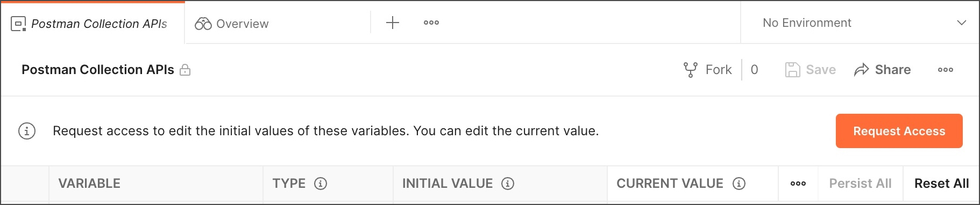Open collection more actions ellipsis
This screenshot has height=205, width=980.
(946, 70)
